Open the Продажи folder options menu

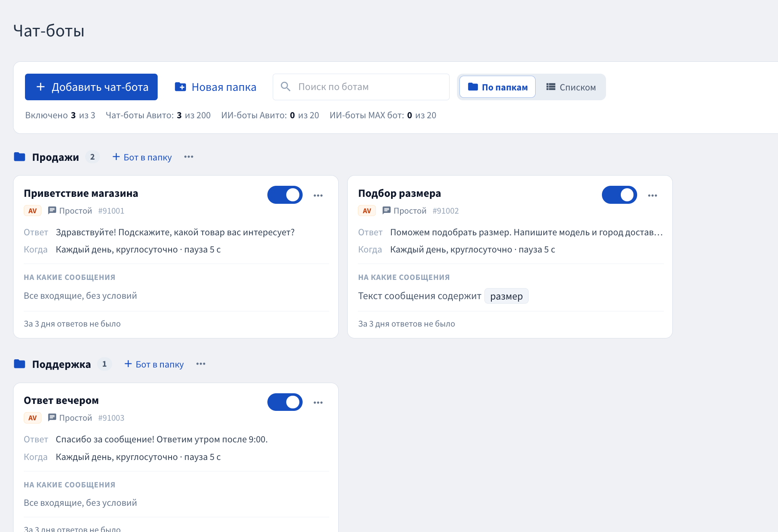189,157
